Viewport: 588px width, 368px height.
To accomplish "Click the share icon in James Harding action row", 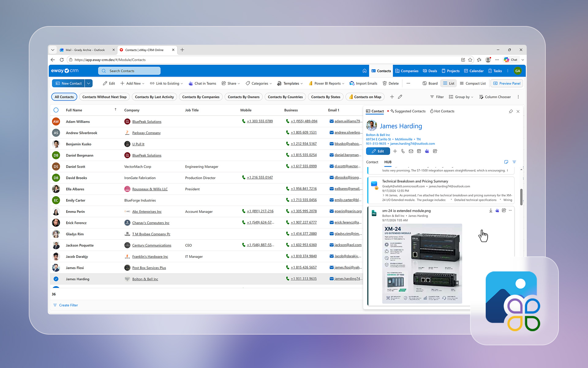I will pos(435,151).
